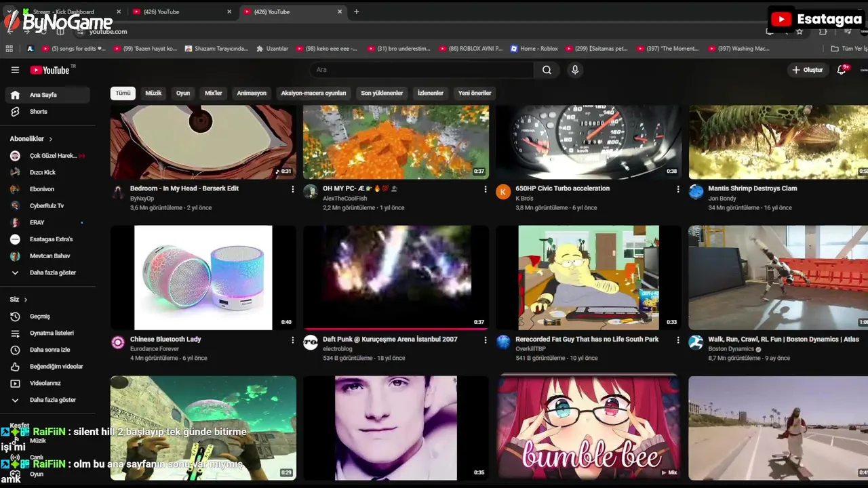The width and height of the screenshot is (868, 488).
Task: Open the Mantis Shrimp Destroys Clam title
Action: [x=752, y=188]
